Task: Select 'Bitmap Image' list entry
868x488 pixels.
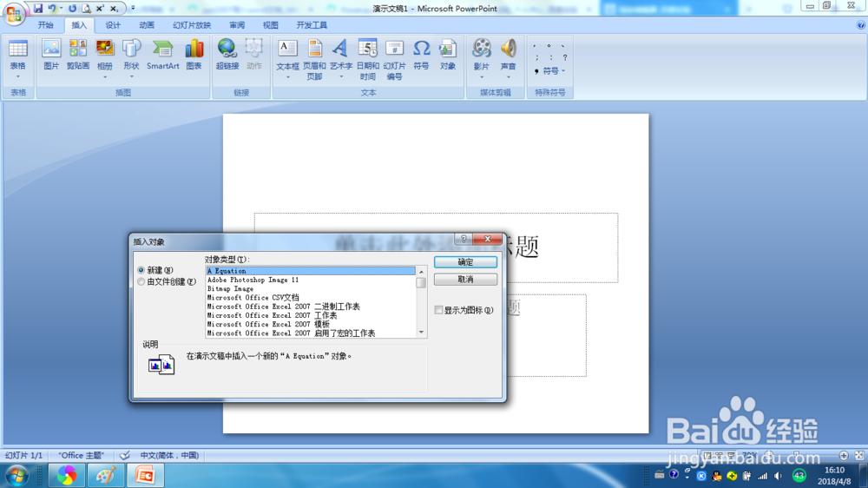Action: coord(311,288)
